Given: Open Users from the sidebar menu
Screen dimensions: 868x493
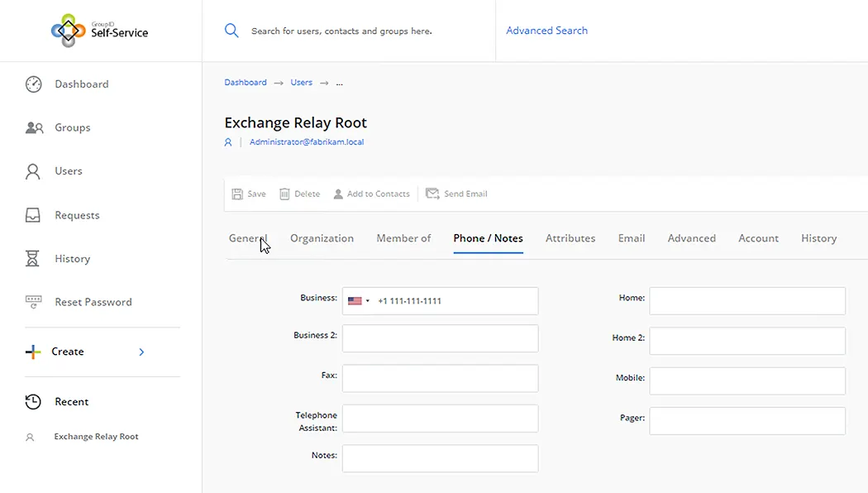Looking at the screenshot, I should (x=69, y=171).
